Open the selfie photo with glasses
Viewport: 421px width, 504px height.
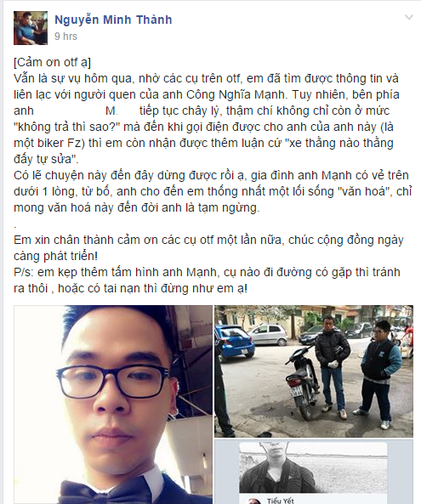(113, 405)
